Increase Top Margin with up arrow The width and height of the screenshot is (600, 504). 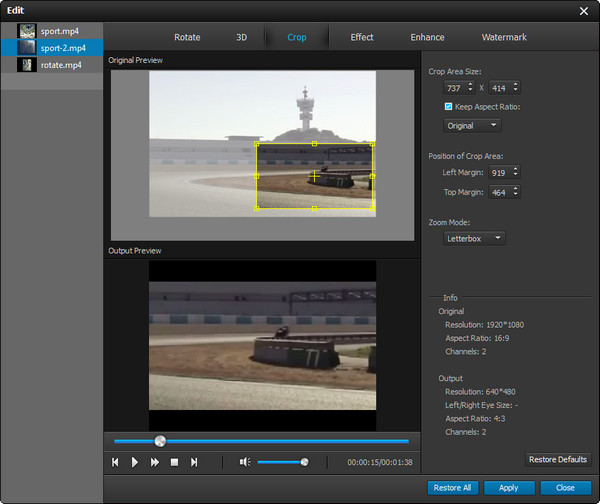515,188
